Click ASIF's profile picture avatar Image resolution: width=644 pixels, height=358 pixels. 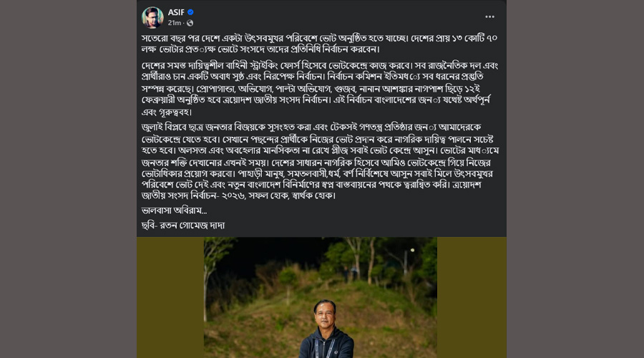152,17
